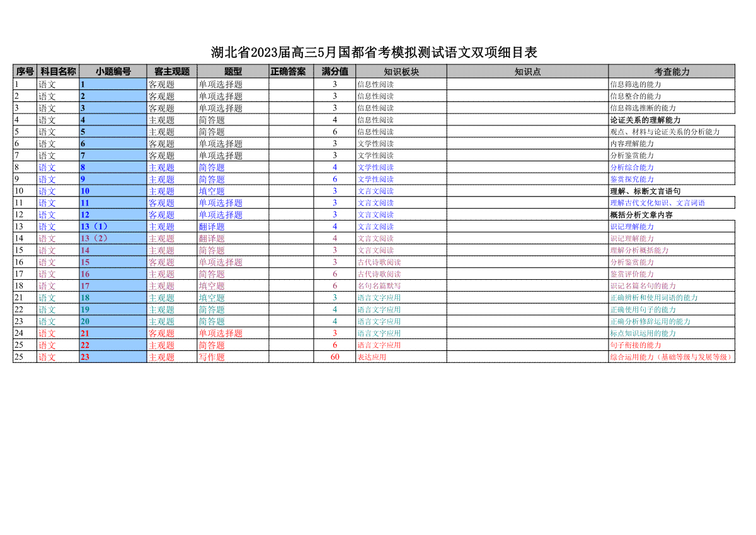Click the 客主观题 column header

(x=172, y=71)
